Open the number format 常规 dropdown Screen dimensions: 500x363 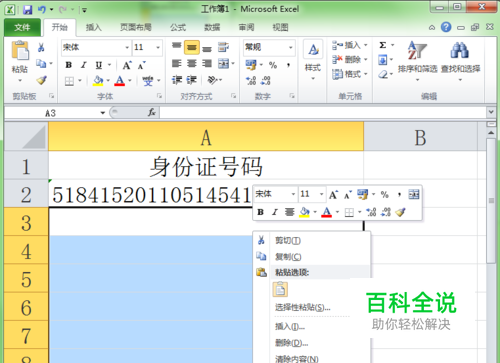click(291, 48)
